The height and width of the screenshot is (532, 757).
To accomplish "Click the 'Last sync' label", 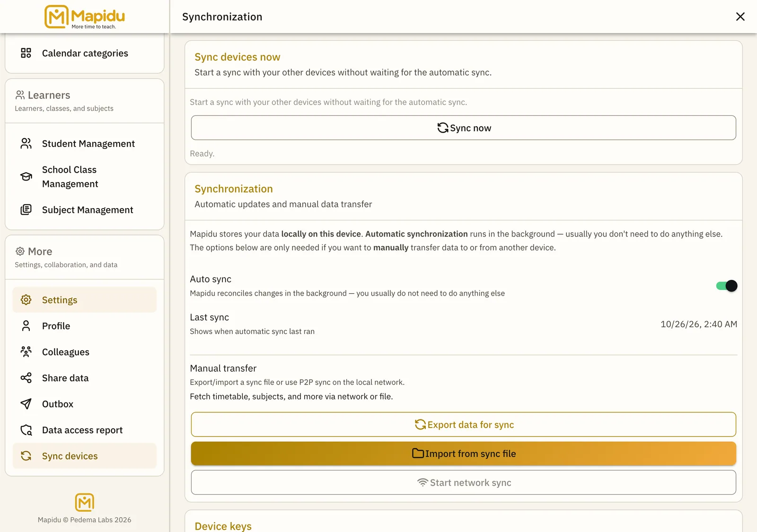I will 210,317.
